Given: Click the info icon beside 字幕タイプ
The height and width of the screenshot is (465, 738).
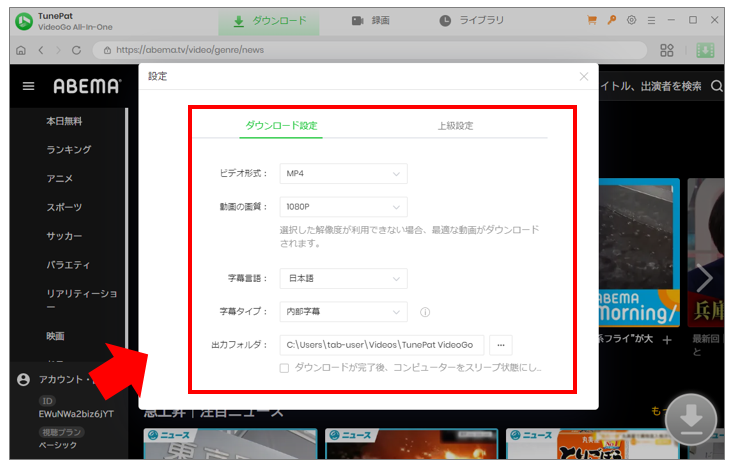Looking at the screenshot, I should (x=425, y=312).
